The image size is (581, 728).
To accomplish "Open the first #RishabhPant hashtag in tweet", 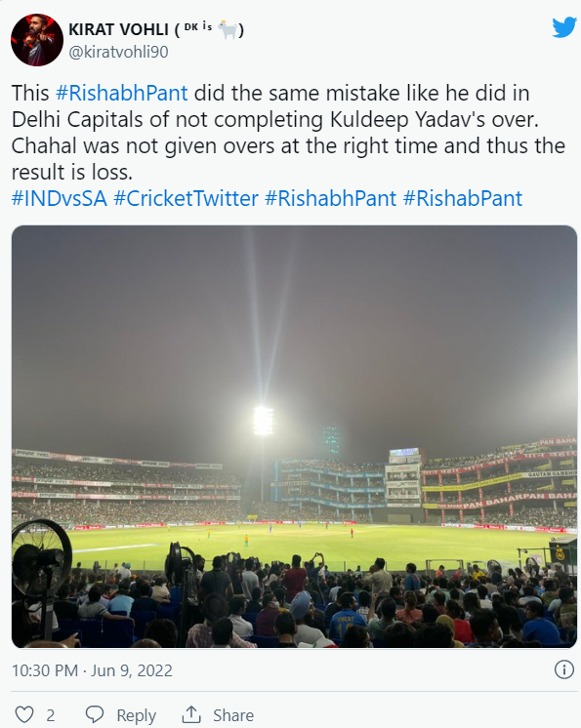I will click(122, 93).
